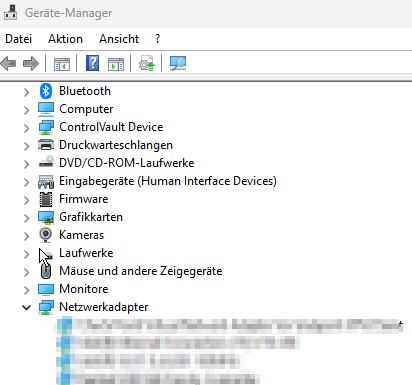Toggle the console tree pane icon
The height and width of the screenshot is (385, 412).
point(62,63)
